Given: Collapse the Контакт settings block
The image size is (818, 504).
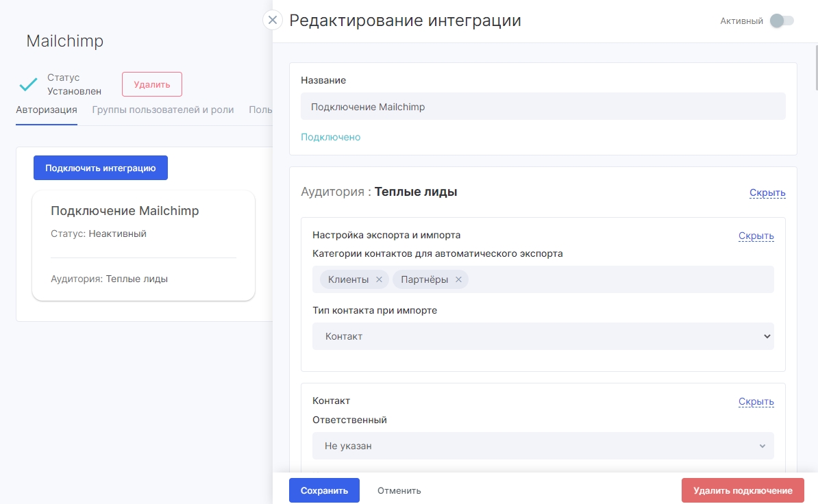Looking at the screenshot, I should 756,401.
